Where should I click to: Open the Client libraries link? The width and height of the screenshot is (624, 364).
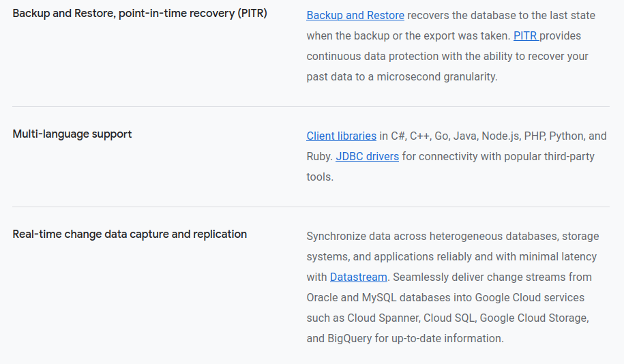pyautogui.click(x=341, y=136)
